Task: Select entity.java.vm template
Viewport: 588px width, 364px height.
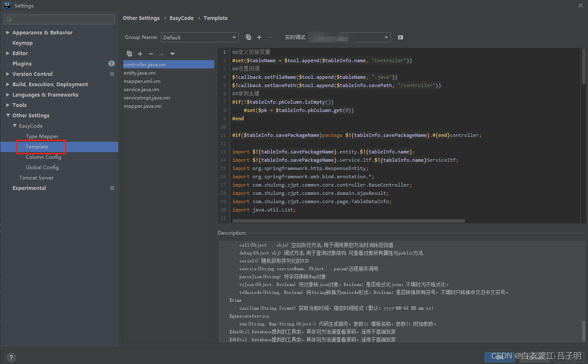Action: [x=169, y=73]
